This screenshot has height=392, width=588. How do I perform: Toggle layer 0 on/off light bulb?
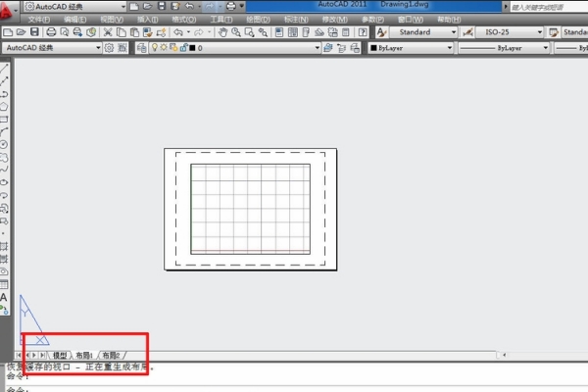pos(154,48)
